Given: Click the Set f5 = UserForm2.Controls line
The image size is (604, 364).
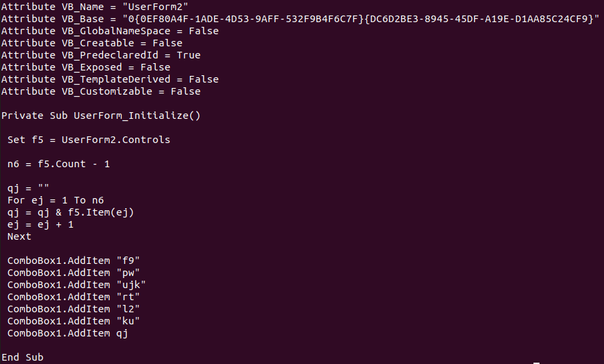Looking at the screenshot, I should [x=89, y=140].
